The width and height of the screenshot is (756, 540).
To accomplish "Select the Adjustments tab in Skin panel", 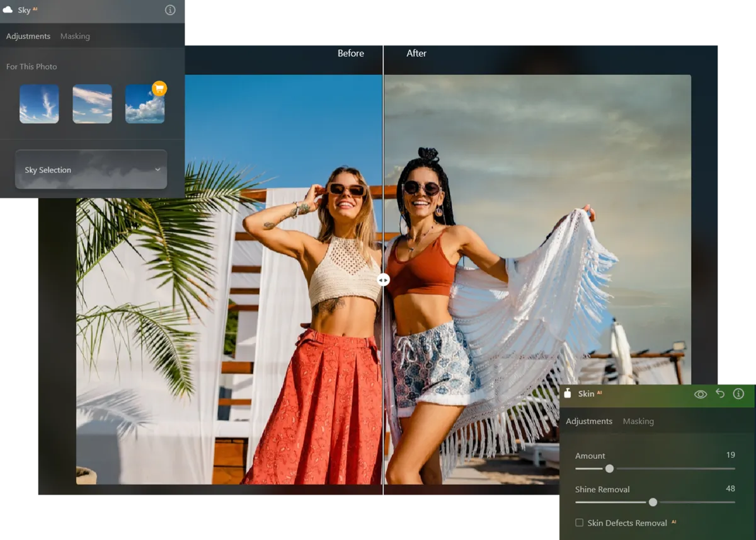I will coord(590,421).
